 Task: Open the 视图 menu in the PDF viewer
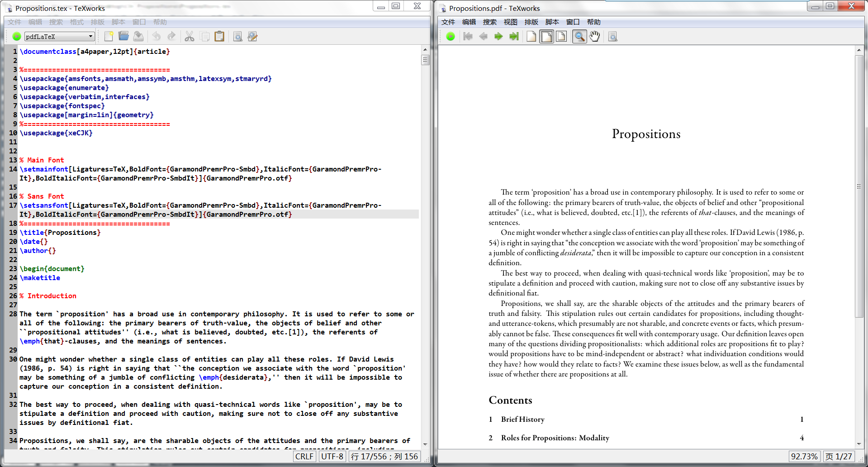pyautogui.click(x=510, y=21)
